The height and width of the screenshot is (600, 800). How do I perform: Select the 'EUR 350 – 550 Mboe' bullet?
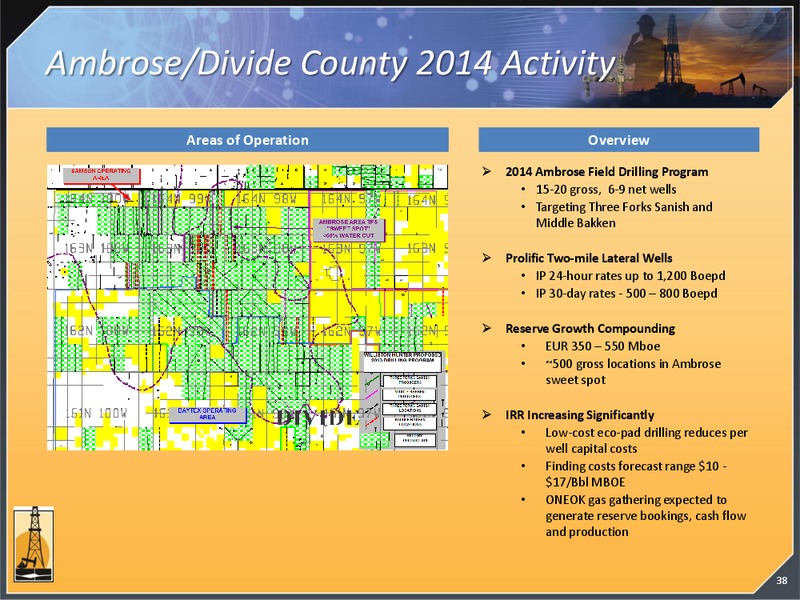pos(603,346)
